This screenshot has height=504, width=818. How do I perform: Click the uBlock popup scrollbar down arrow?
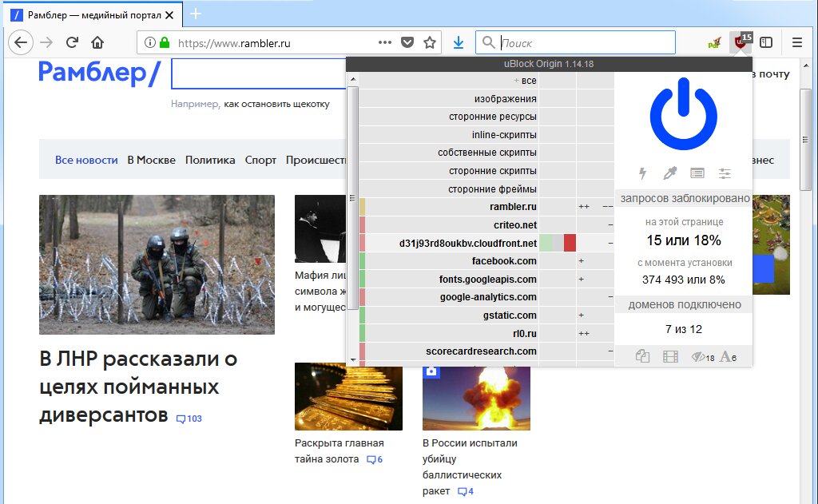click(352, 360)
